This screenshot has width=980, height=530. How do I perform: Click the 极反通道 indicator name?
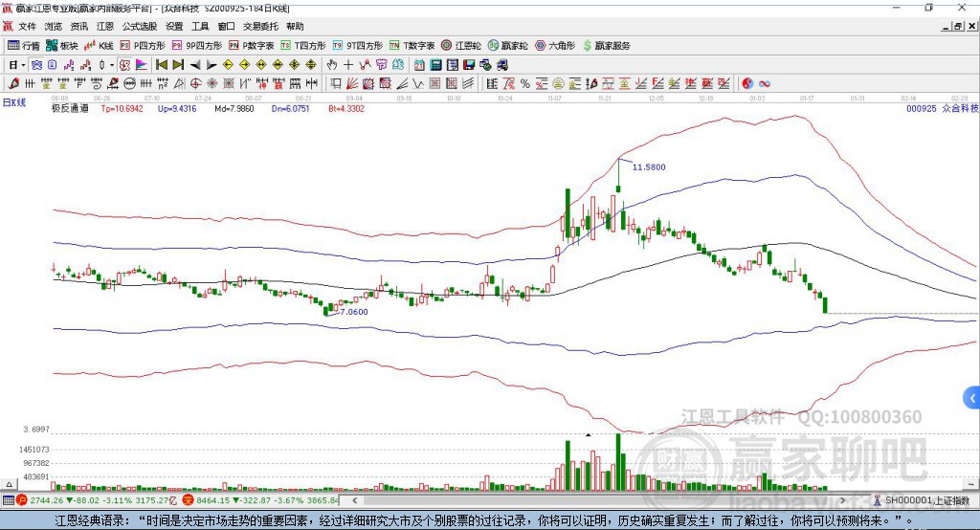pos(70,108)
